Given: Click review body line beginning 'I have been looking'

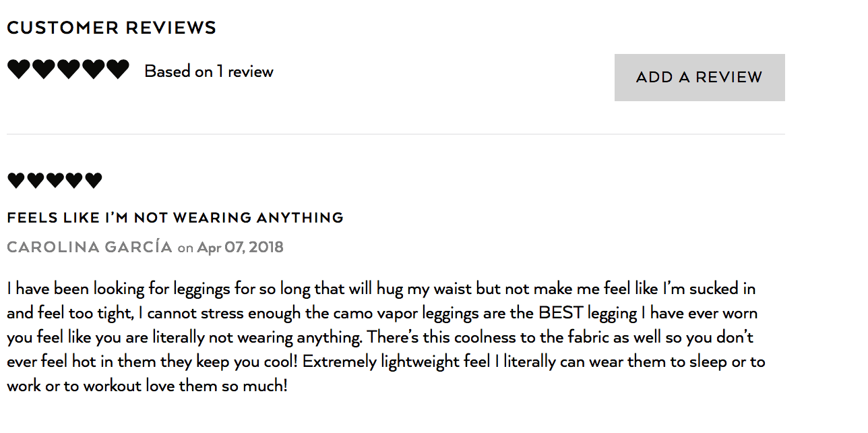Looking at the screenshot, I should coord(381,289).
